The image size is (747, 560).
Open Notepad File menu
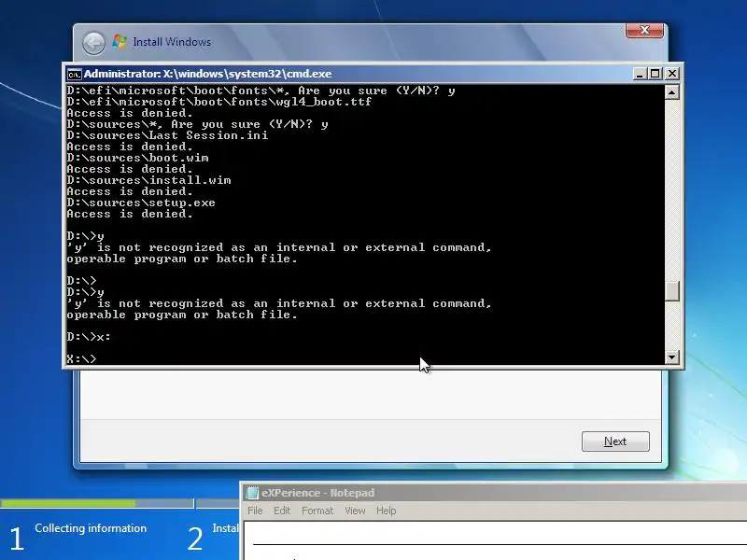pos(255,511)
